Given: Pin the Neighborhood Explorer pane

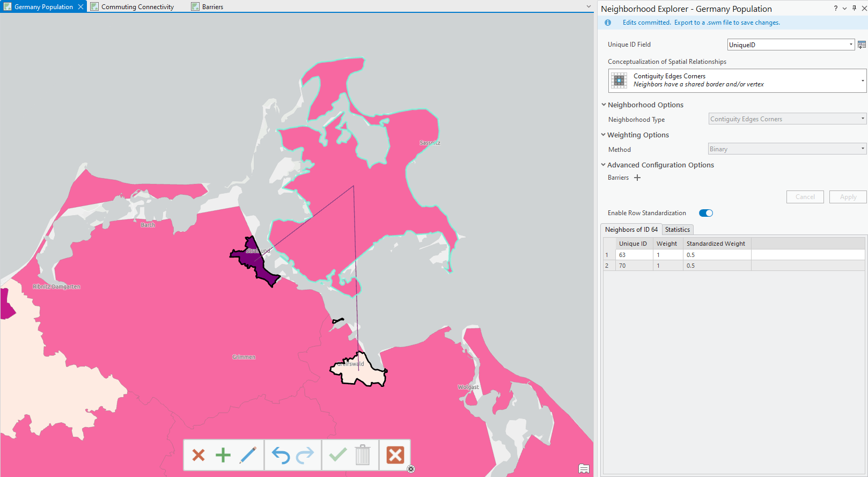Looking at the screenshot, I should tap(855, 8).
